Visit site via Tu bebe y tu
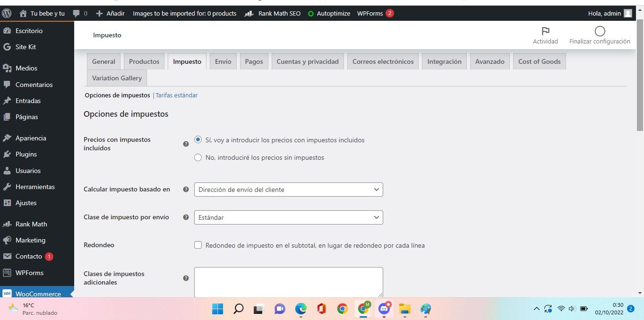The image size is (644, 320). [x=42, y=13]
